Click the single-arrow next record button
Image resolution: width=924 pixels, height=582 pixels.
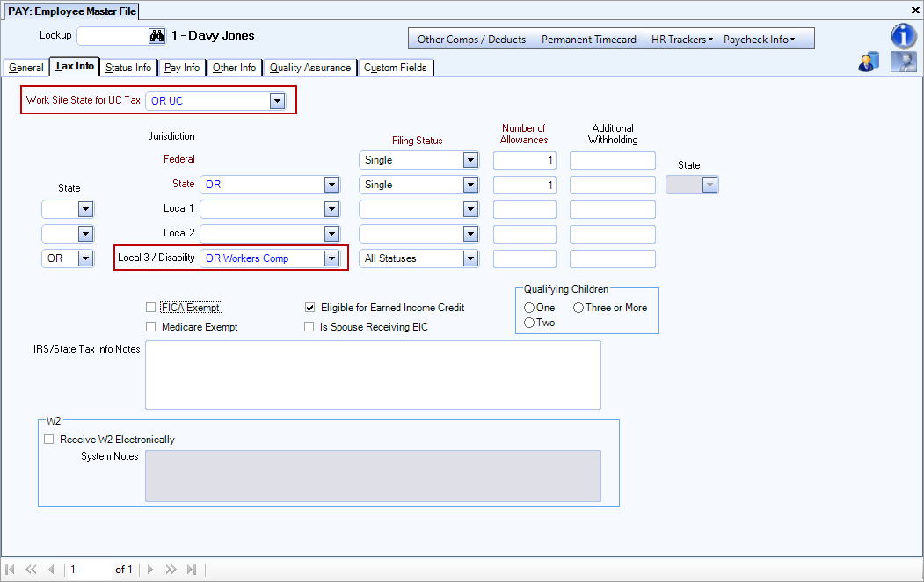pos(150,570)
